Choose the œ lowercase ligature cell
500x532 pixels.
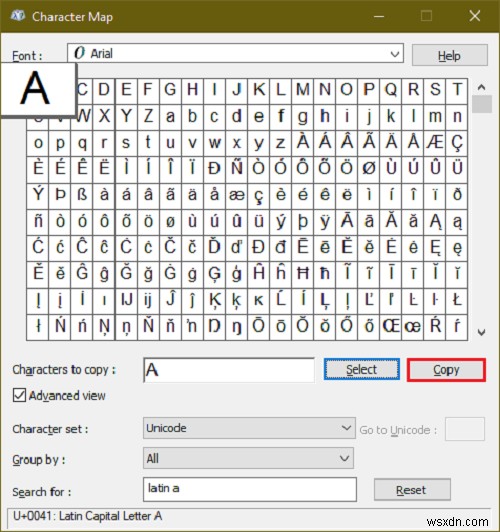pos(413,326)
